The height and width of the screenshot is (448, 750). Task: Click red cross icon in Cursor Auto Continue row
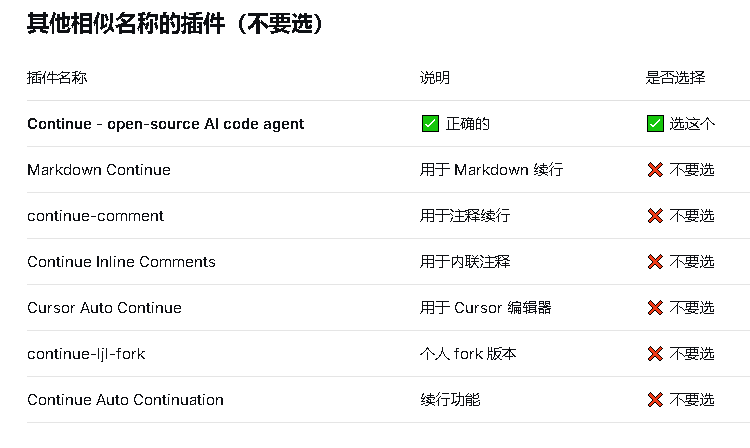(x=655, y=307)
